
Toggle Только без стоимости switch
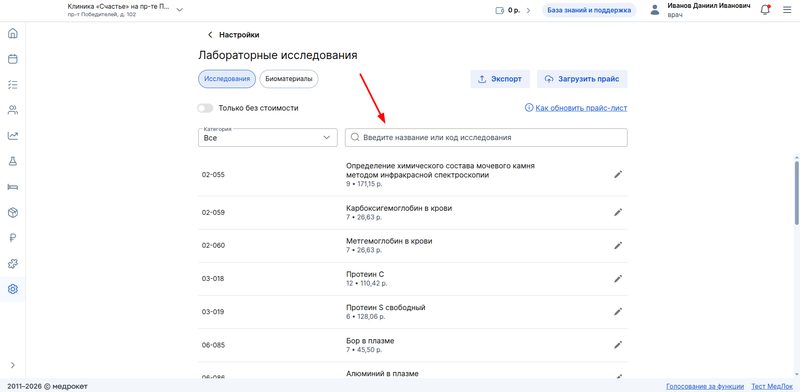click(x=205, y=108)
